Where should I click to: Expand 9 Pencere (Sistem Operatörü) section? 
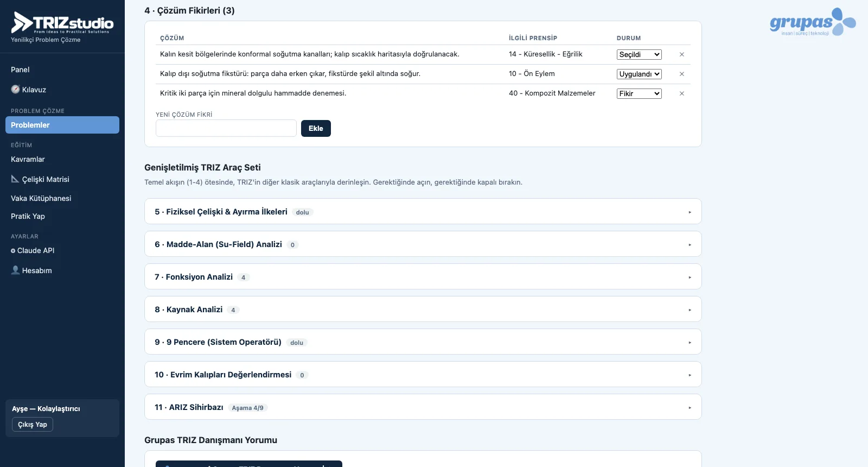(x=423, y=342)
